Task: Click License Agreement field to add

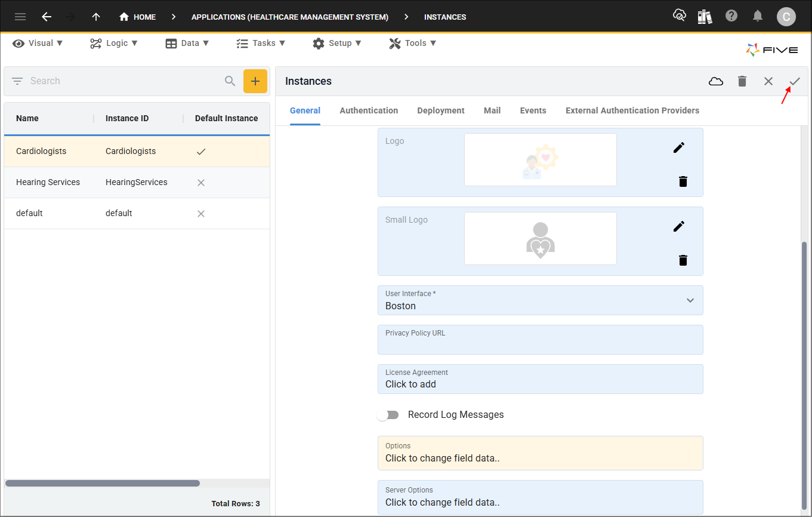Action: tap(540, 379)
